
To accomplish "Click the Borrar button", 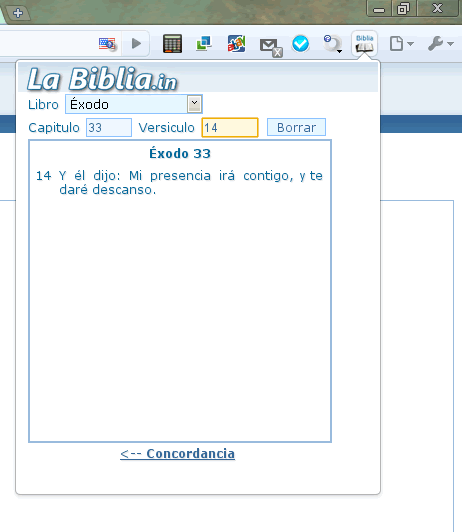I will click(x=296, y=127).
